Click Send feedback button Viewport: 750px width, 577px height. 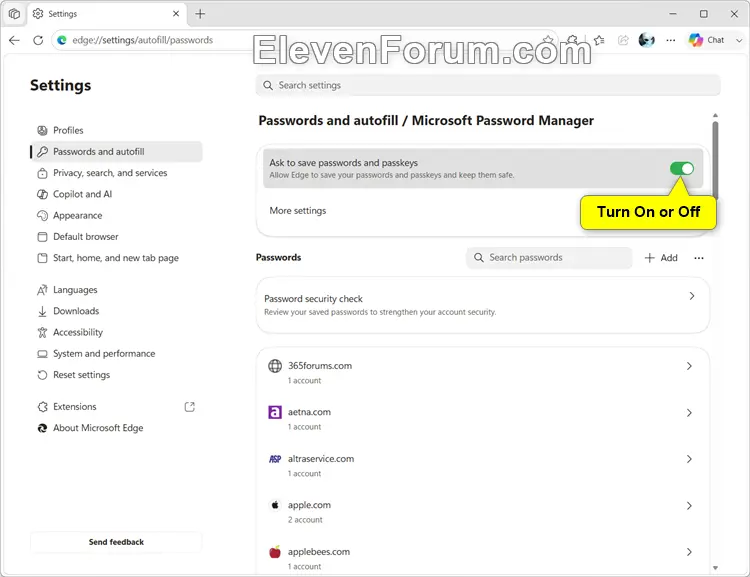coord(116,542)
